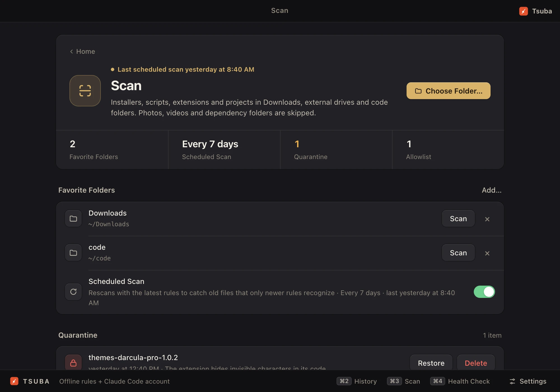Remove code folder from favorites
This screenshot has width=560, height=392.
coord(487,253)
